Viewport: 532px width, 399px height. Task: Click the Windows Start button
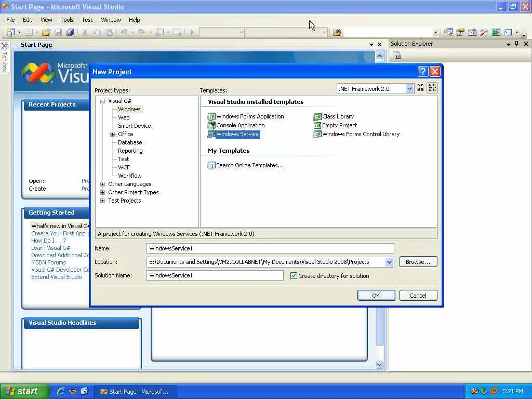click(24, 391)
